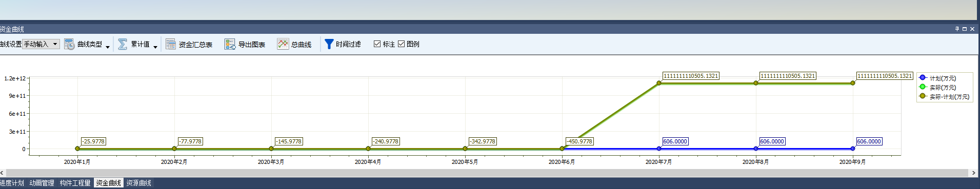Image resolution: width=980 pixels, height=189 pixels.
Task: Click the 曲线类型 chart icon
Action: [69, 44]
